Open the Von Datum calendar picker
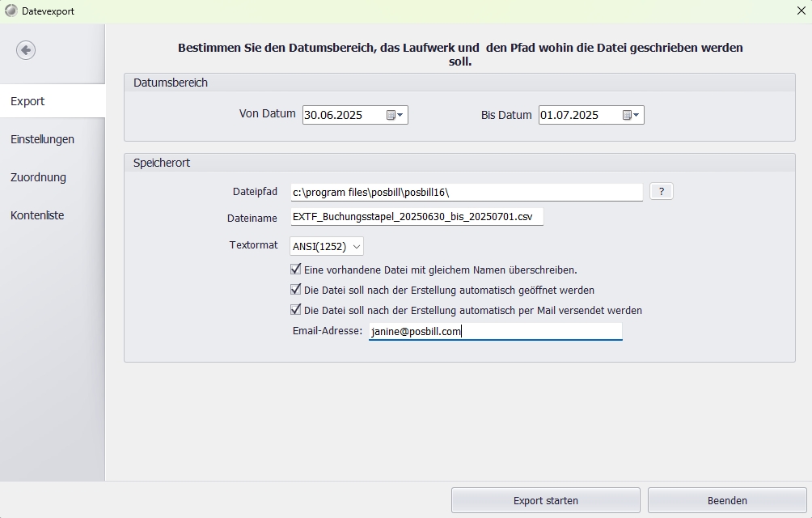Screen dimensions: 812x518 coord(395,116)
